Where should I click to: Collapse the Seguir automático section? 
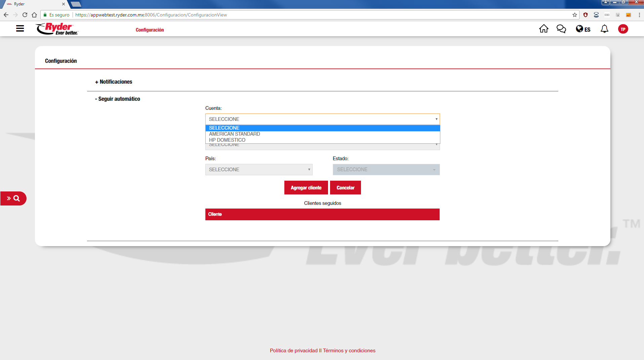pos(118,99)
